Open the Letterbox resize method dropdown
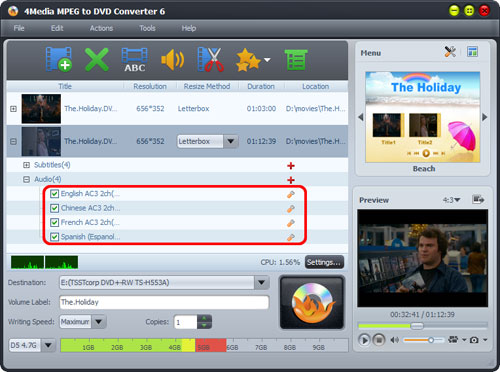500x372 pixels. click(x=230, y=141)
